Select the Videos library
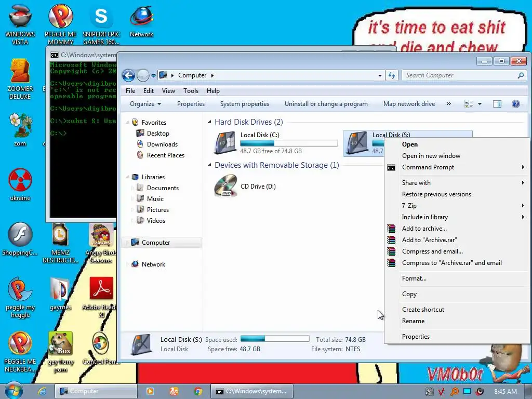 click(x=156, y=220)
